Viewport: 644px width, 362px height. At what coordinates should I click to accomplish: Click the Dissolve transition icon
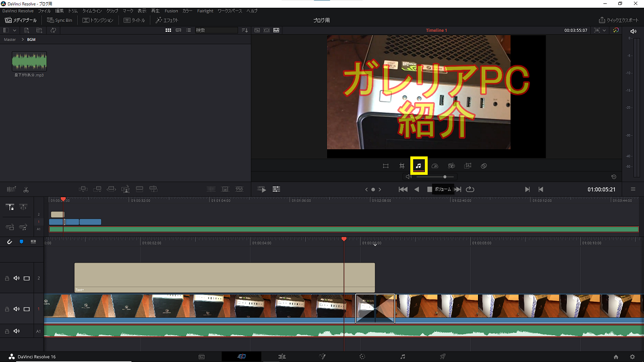(x=225, y=189)
